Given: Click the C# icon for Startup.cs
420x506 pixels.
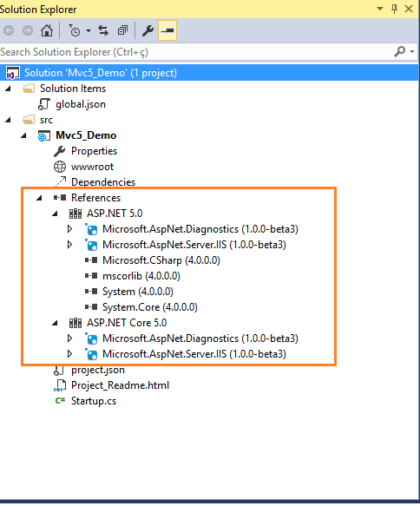Looking at the screenshot, I should 60,400.
